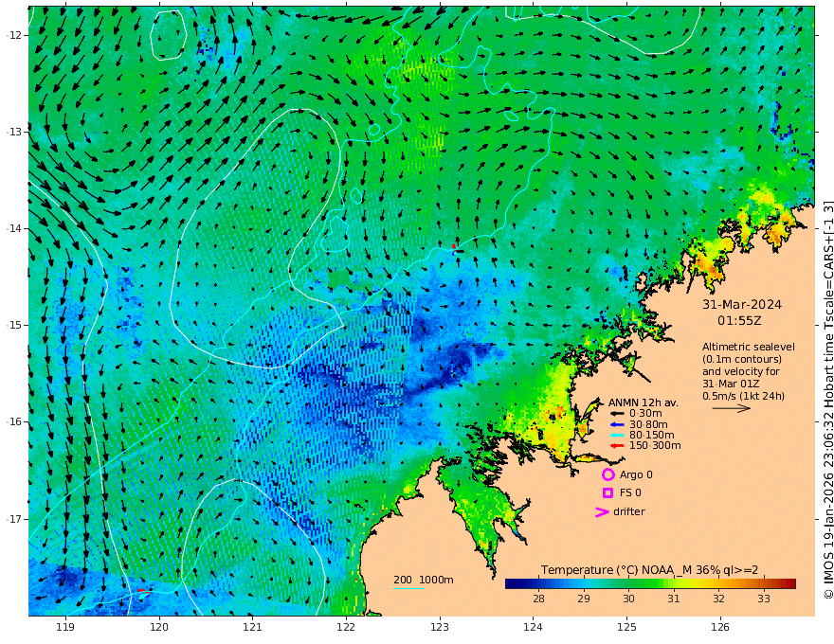Screen dimensions: 834x644
Task: Click the latitude axis label -13
Action: (x=14, y=132)
